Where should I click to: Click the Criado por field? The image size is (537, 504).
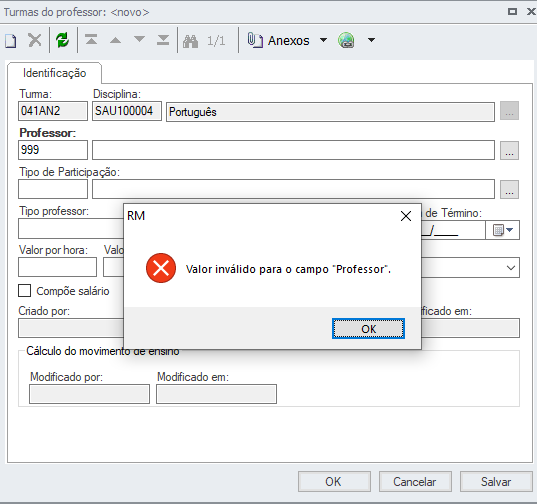[x=71, y=328]
